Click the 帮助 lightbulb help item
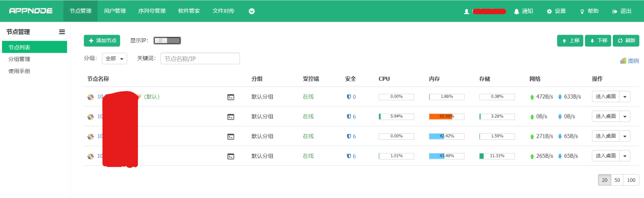This screenshot has width=644, height=198. click(x=589, y=11)
